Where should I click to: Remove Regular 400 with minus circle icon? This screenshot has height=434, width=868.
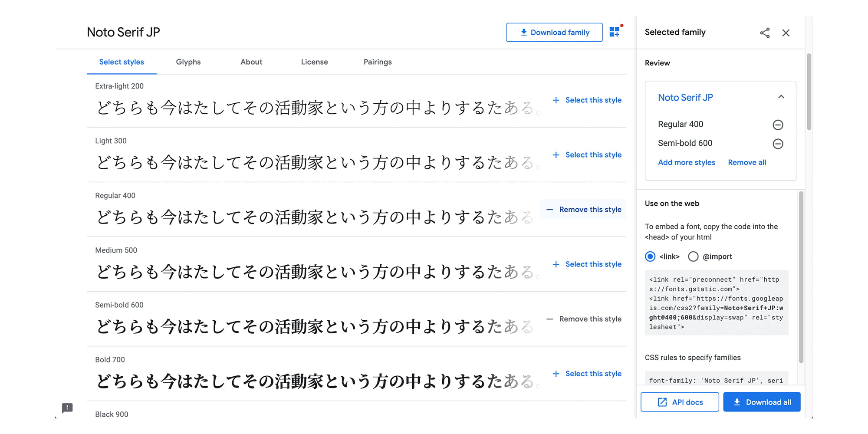(778, 125)
